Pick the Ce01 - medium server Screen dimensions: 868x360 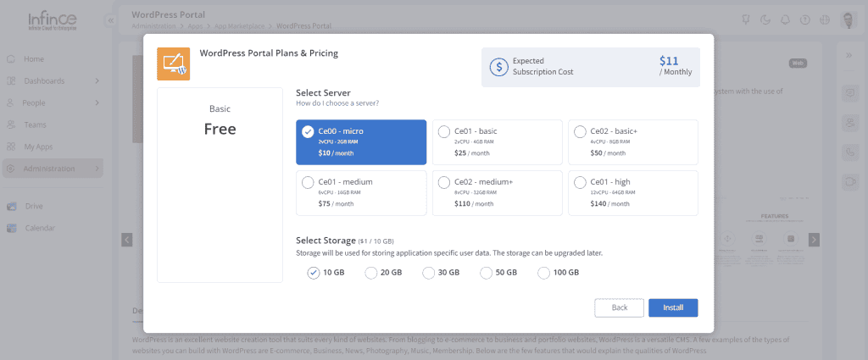[361, 192]
